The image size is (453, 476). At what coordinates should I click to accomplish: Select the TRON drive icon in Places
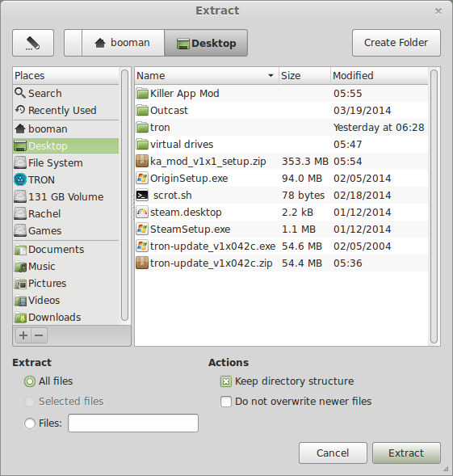20,179
